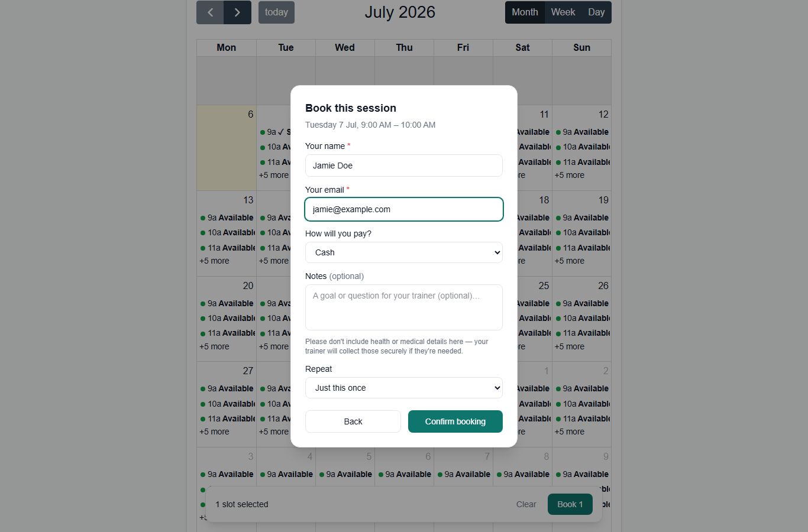Go Back from the booking dialog
808x532 pixels.
[x=353, y=421]
